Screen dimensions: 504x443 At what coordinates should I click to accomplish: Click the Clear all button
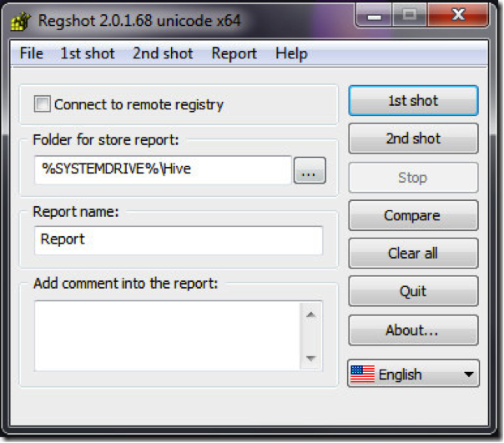point(413,254)
